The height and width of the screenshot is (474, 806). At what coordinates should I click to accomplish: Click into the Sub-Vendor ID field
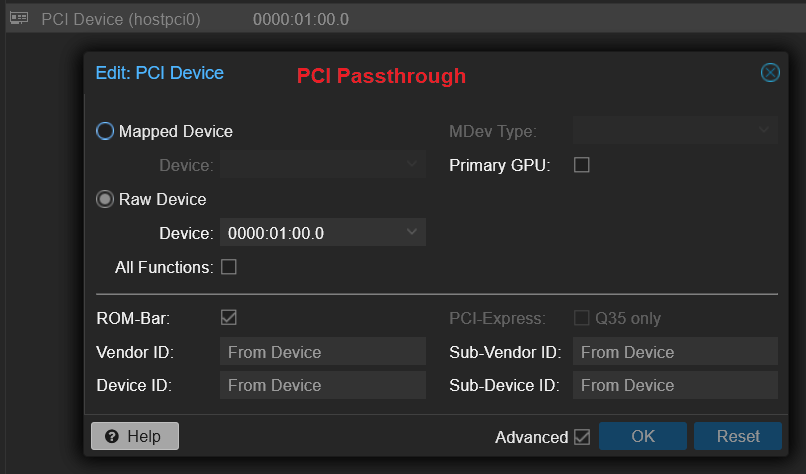click(675, 352)
